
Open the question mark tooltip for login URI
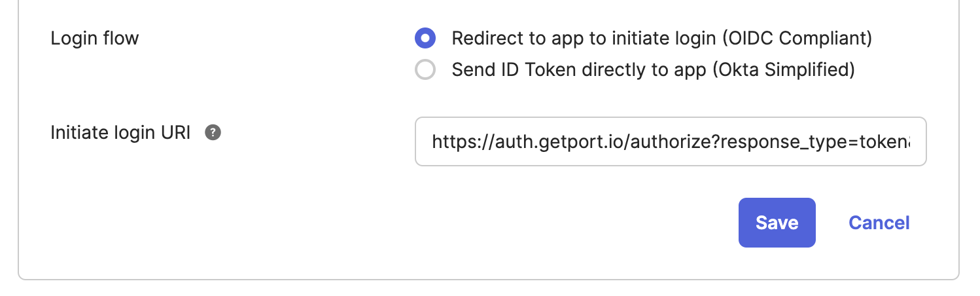213,133
